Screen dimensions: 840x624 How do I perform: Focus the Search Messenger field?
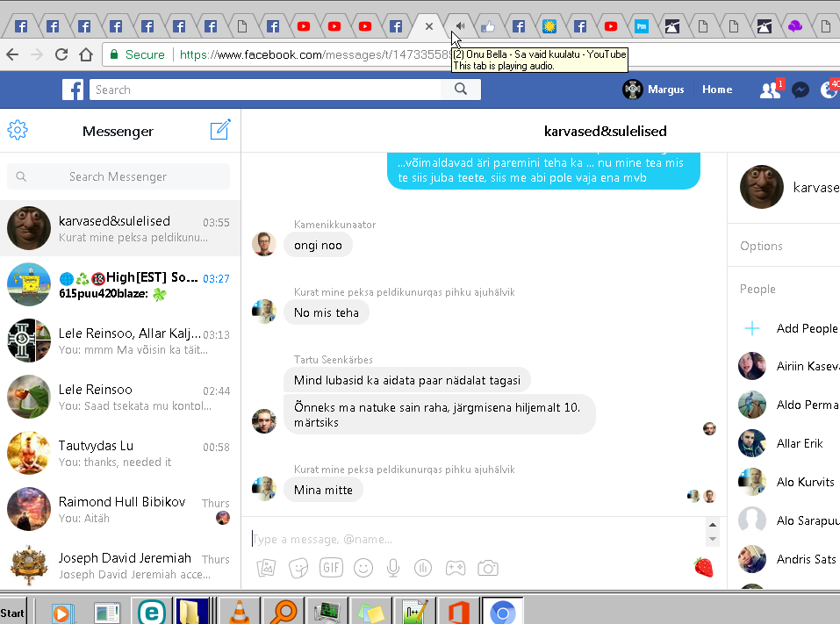[x=118, y=176]
